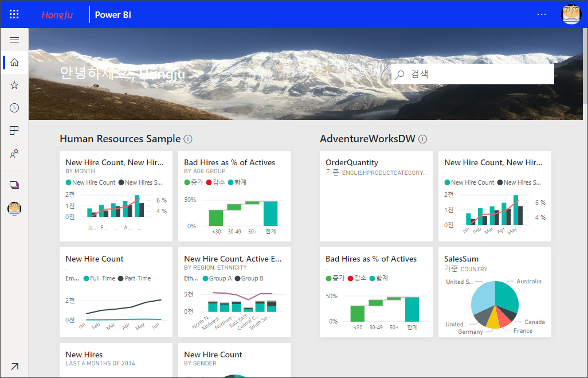
Task: Click the Part-Time legend marker
Action: [121, 279]
